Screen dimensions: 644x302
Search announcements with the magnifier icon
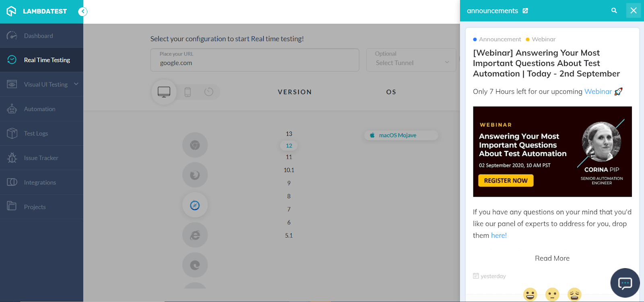click(x=614, y=11)
